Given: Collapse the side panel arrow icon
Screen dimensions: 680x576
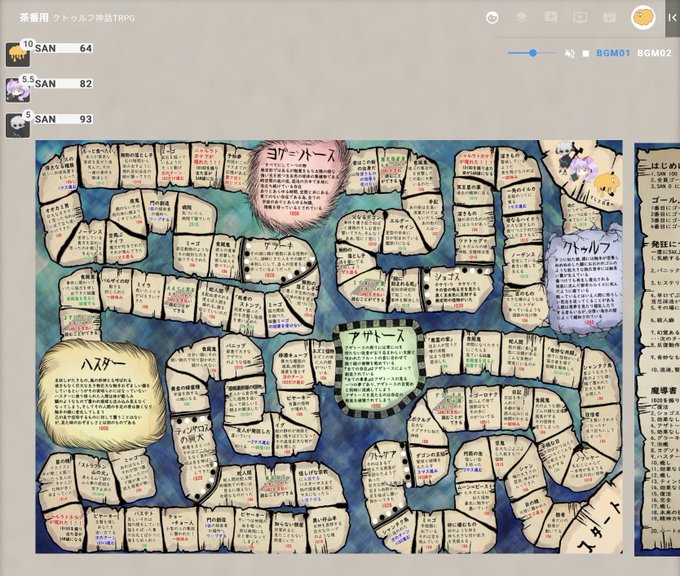Looking at the screenshot, I should click(672, 18).
